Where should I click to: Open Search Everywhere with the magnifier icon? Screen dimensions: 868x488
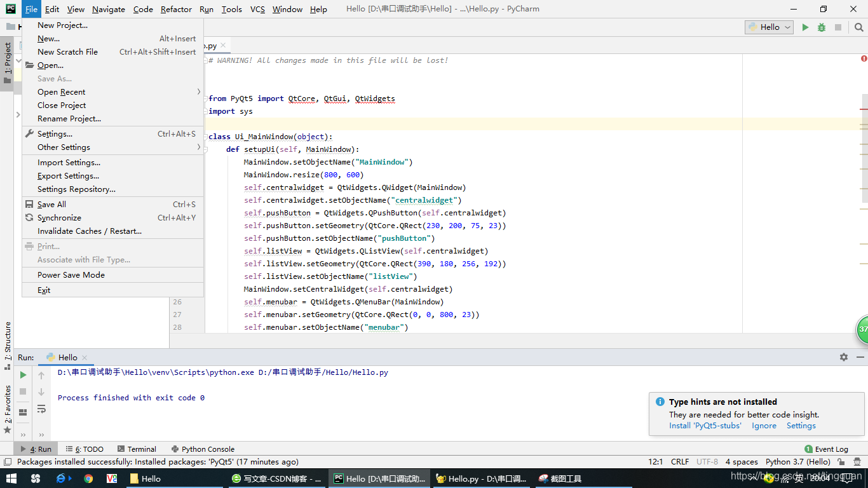pos(858,27)
